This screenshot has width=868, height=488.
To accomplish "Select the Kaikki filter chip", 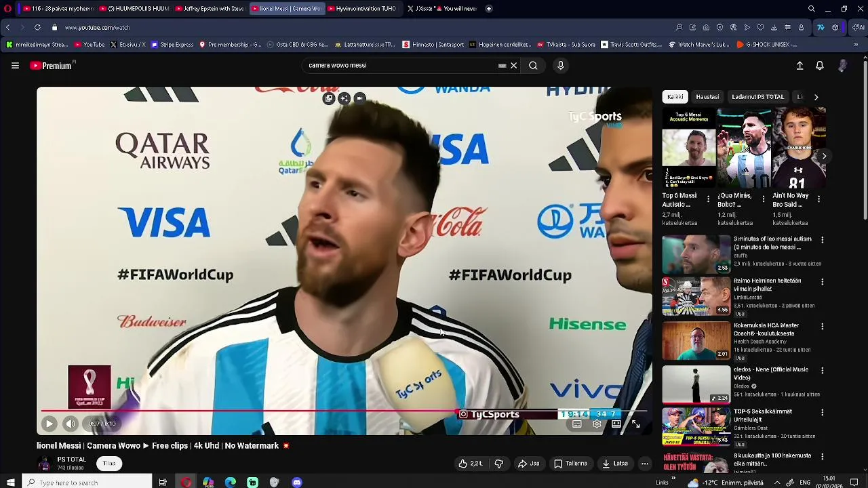I will (x=675, y=97).
